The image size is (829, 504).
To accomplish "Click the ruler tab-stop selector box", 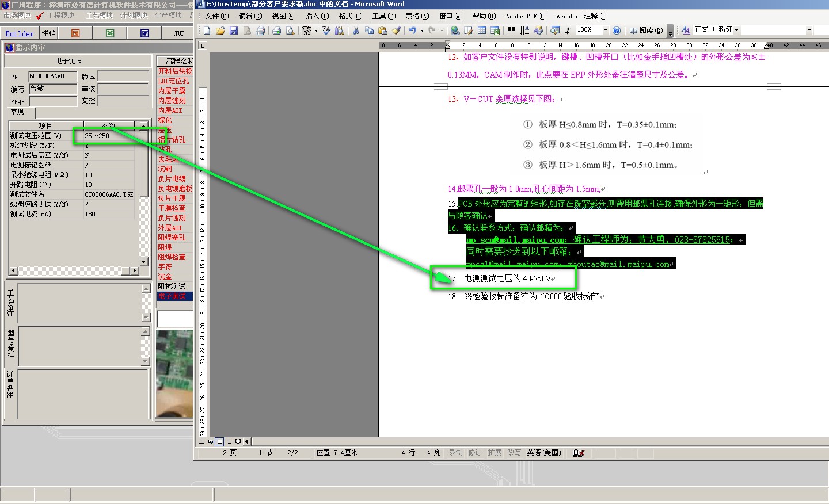I will 203,45.
